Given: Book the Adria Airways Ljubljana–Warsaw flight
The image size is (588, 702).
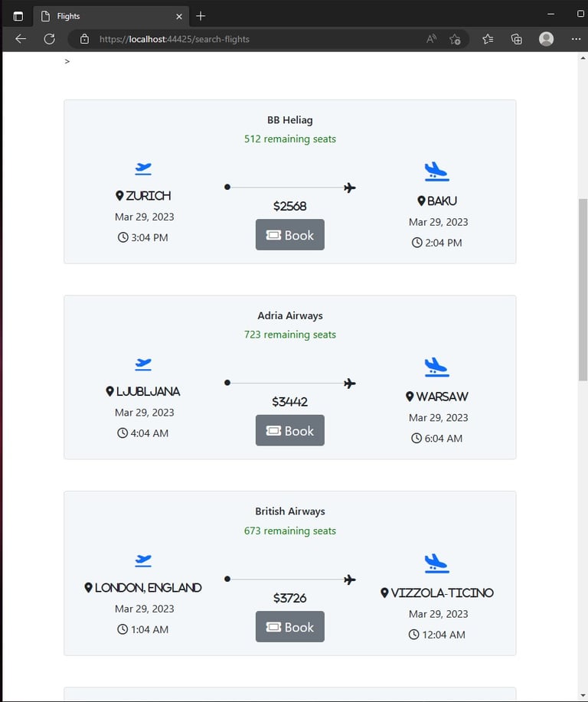Looking at the screenshot, I should coord(289,430).
